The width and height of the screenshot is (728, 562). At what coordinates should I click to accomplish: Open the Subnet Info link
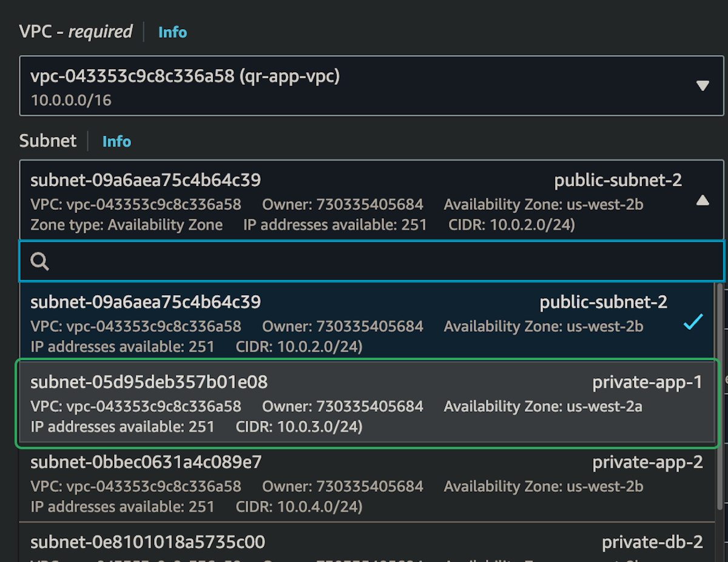[x=116, y=141]
